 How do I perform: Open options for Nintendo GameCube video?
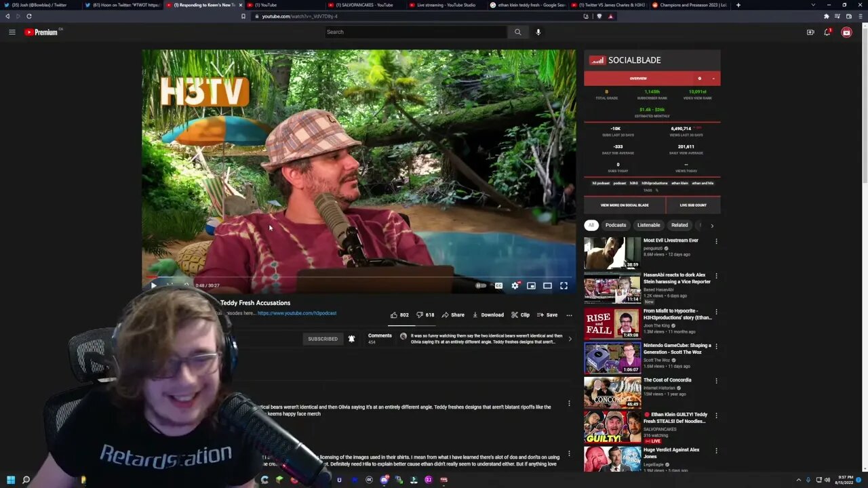[716, 346]
